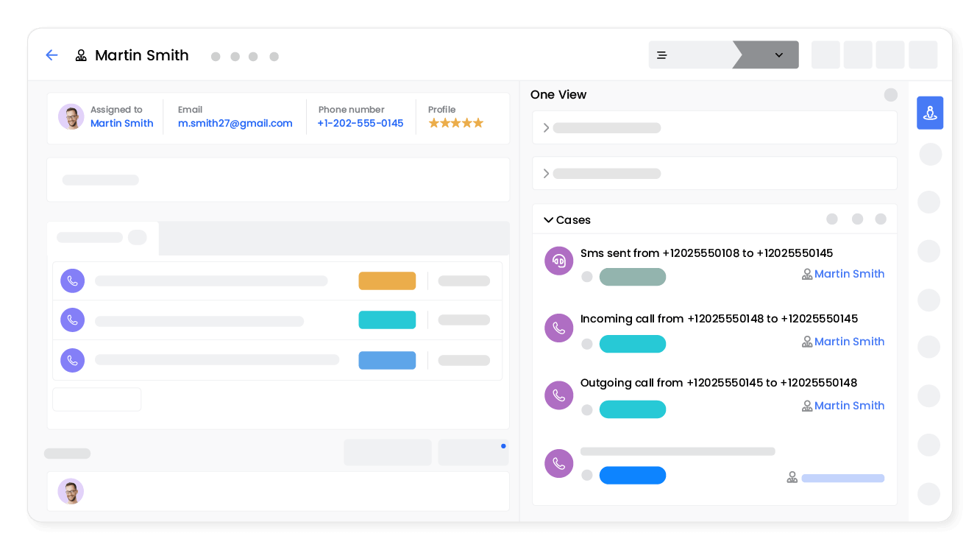The image size is (980, 550).
Task: Collapse the Cases section
Action: point(548,220)
